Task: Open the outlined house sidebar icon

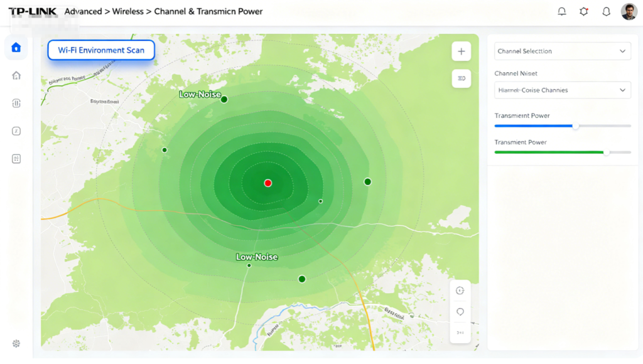Action: point(16,75)
